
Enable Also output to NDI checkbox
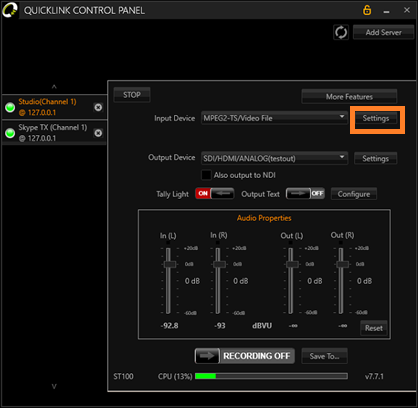[206, 175]
